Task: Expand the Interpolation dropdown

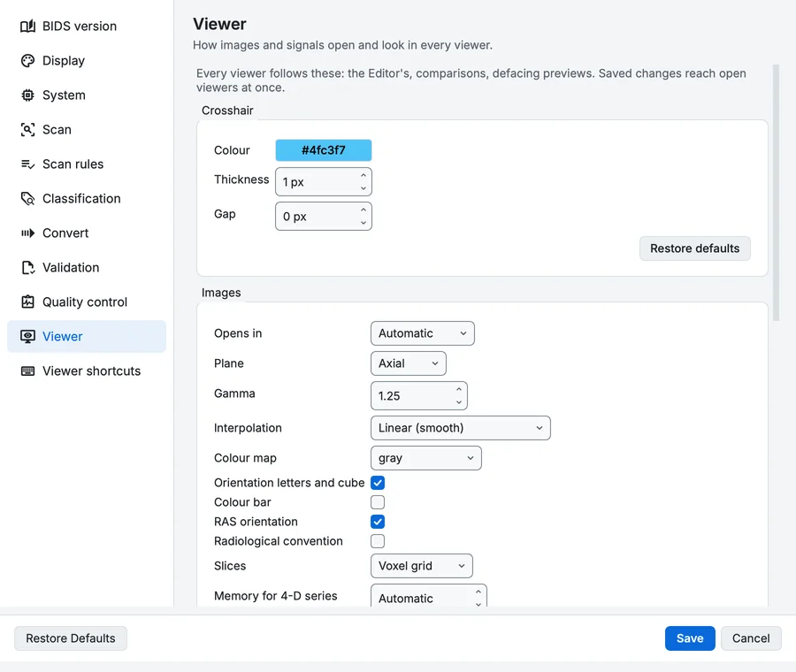Action: coord(461,428)
